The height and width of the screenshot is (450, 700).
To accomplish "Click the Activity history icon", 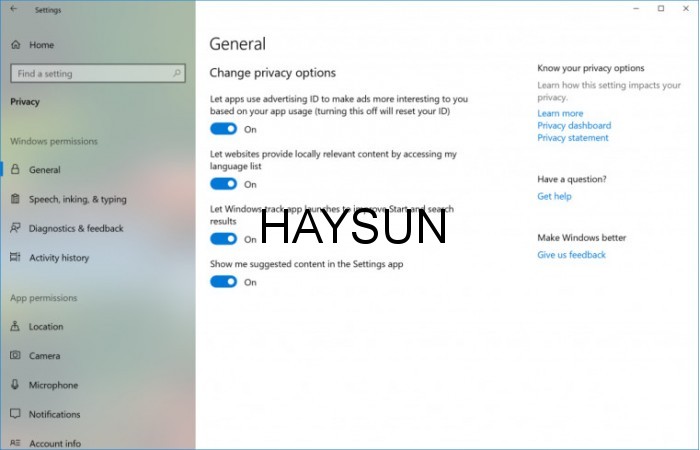I will coord(15,257).
